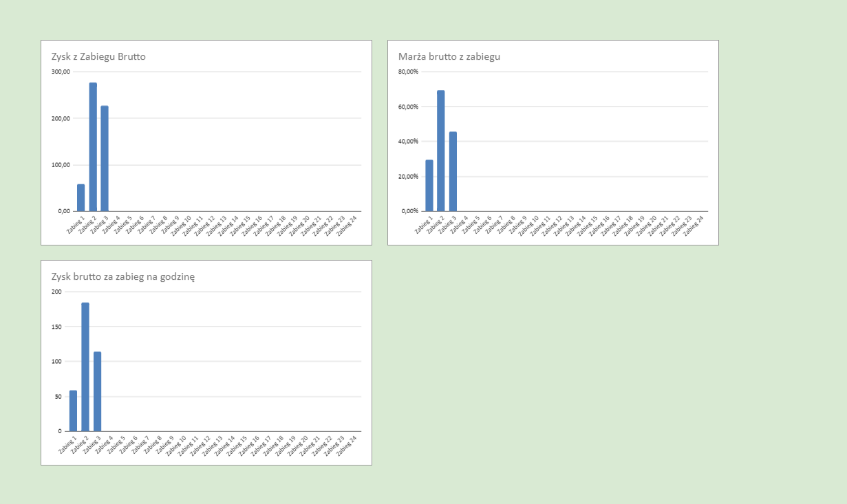Click Zabieg 1 bar in Marża brutto chart
The width and height of the screenshot is (847, 504).
429,186
